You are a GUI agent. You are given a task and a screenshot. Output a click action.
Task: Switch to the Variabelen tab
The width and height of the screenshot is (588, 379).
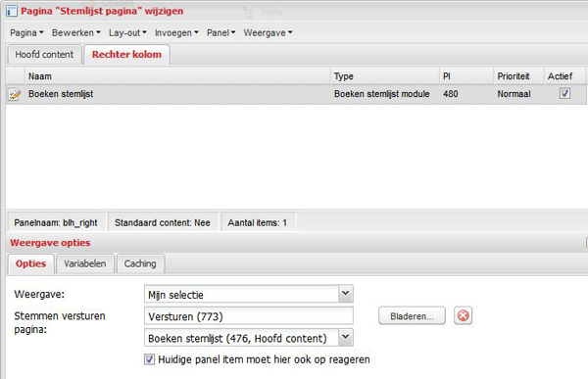[x=84, y=263]
